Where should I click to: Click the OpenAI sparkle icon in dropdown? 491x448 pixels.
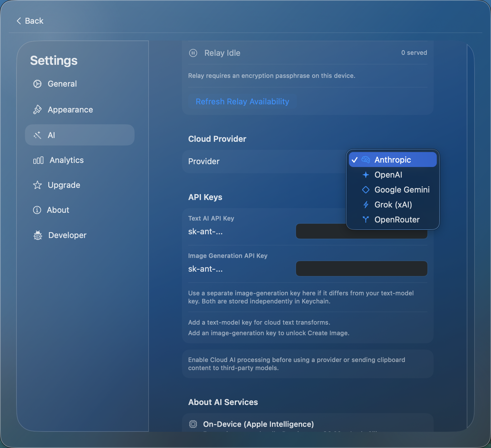[x=366, y=175]
